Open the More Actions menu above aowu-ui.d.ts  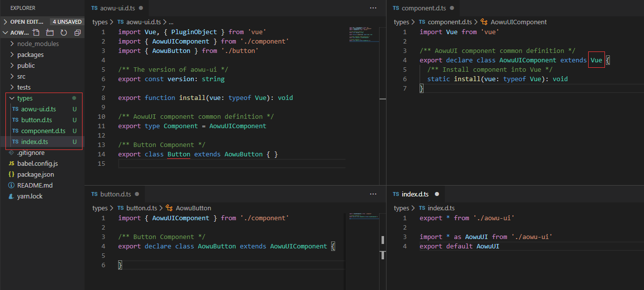click(x=373, y=8)
